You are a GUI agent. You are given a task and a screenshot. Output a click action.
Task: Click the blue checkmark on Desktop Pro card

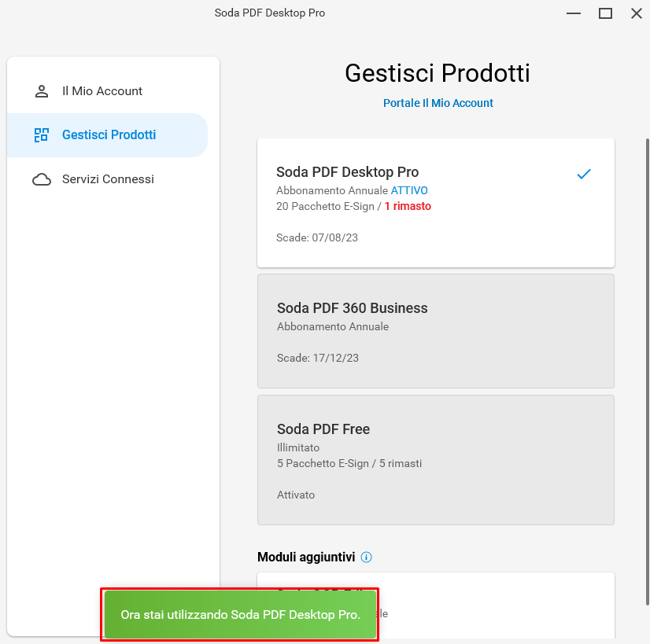[584, 174]
